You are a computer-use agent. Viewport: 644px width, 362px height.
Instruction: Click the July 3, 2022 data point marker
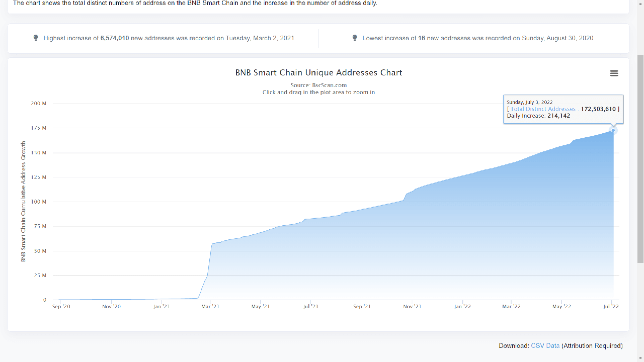click(x=613, y=131)
